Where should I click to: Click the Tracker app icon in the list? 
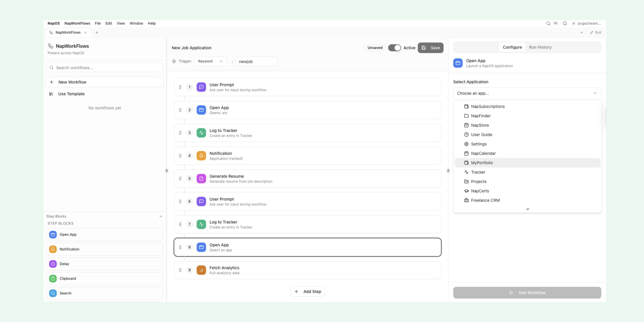pos(466,172)
